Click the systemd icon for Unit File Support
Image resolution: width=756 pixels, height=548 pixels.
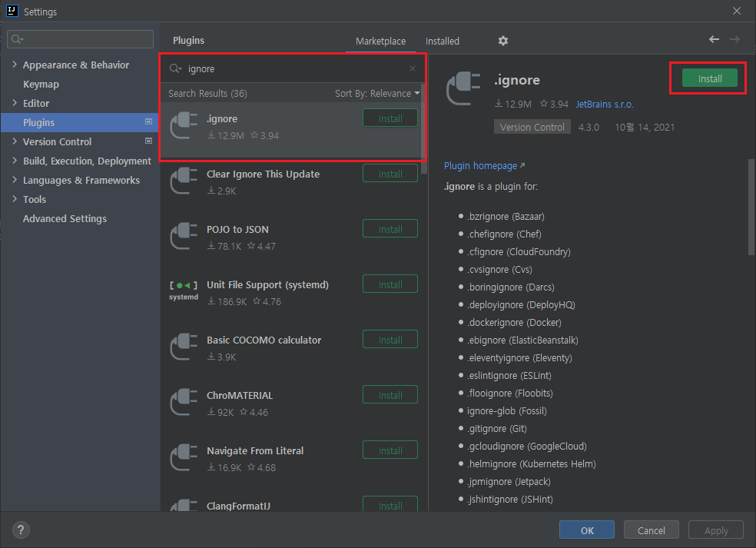(x=184, y=291)
